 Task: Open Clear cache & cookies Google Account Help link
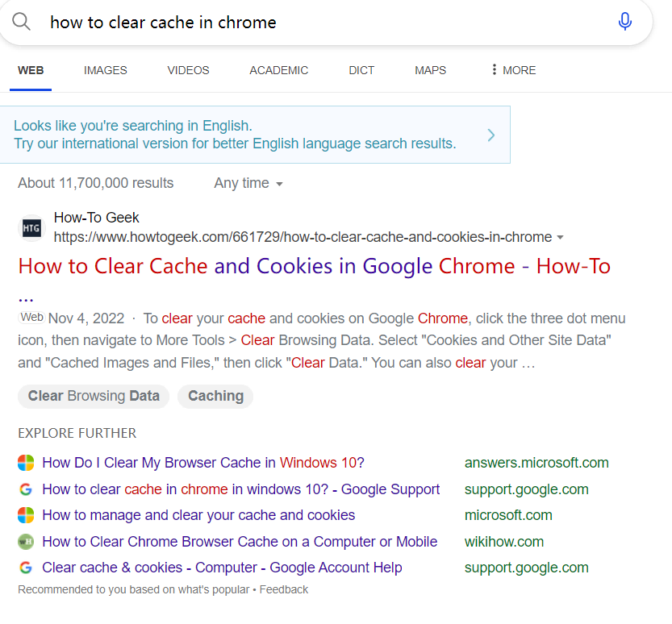[x=222, y=568]
